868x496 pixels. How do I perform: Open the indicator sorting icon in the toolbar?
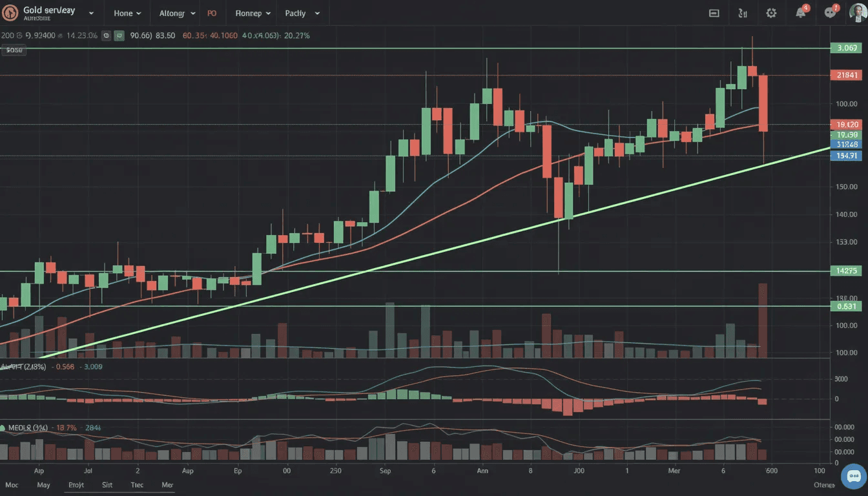[743, 12]
